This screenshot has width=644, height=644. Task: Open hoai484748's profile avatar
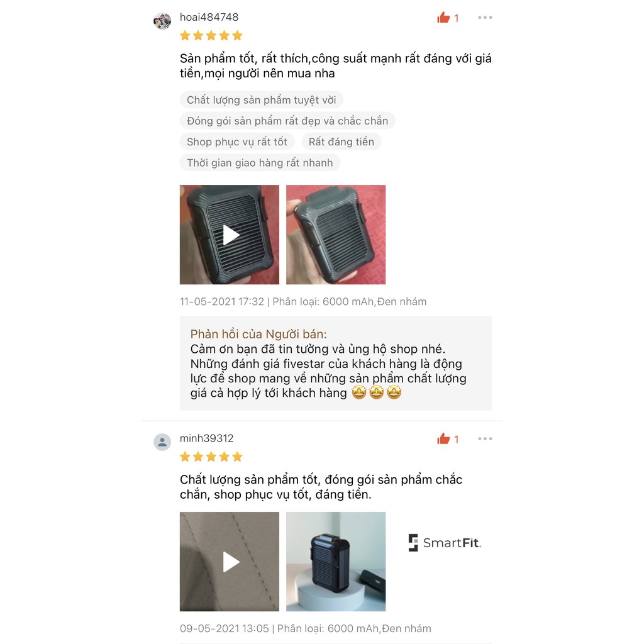(162, 21)
